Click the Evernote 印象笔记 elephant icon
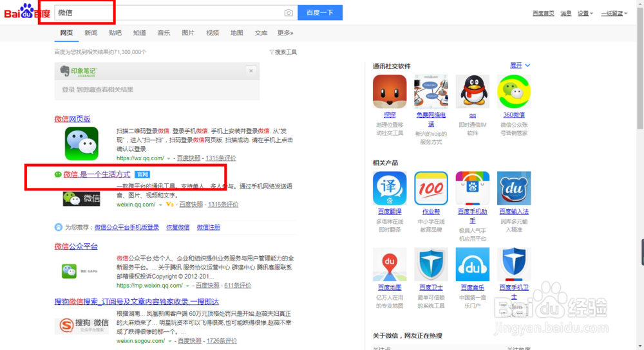 point(64,71)
